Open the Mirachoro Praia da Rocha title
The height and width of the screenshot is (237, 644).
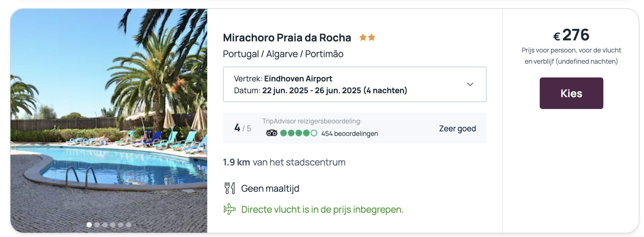pos(287,38)
